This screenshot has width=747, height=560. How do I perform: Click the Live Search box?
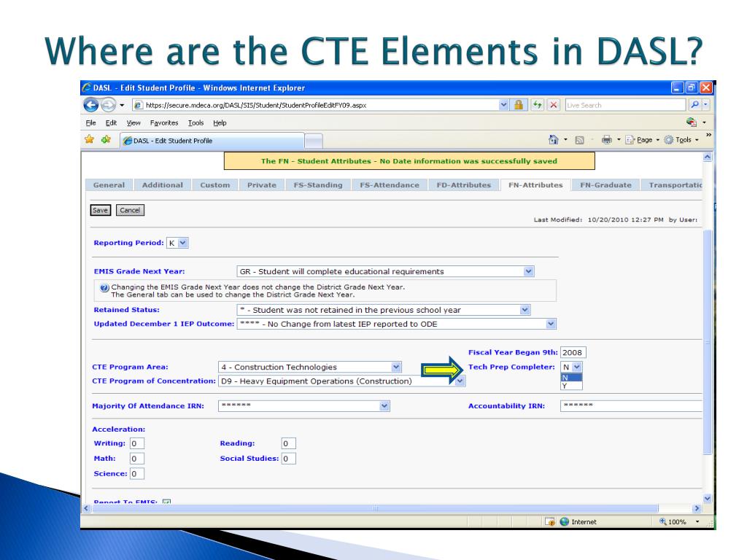click(625, 105)
